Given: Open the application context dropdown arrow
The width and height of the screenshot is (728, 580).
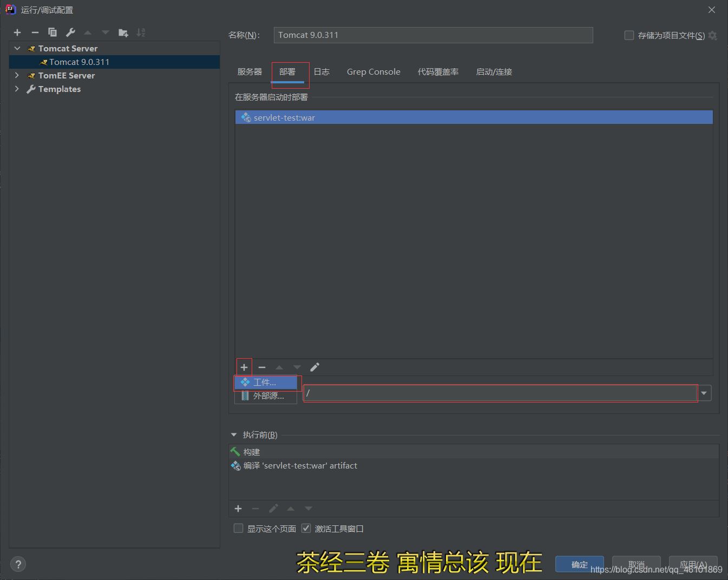Looking at the screenshot, I should coord(704,393).
